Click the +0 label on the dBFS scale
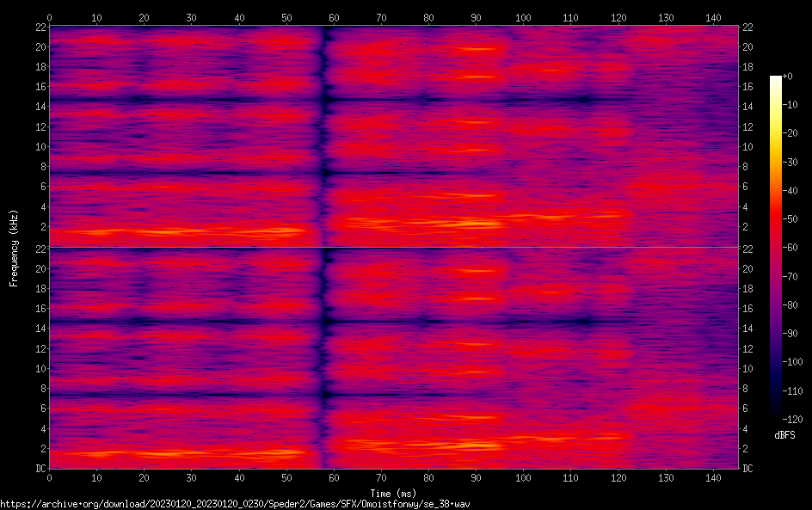The image size is (812, 510). (x=787, y=77)
